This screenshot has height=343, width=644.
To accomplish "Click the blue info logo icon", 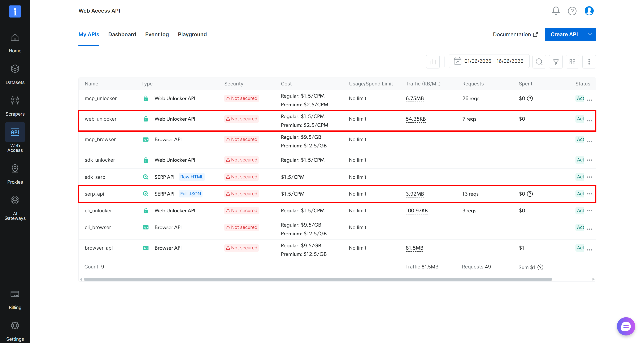I will click(x=15, y=12).
